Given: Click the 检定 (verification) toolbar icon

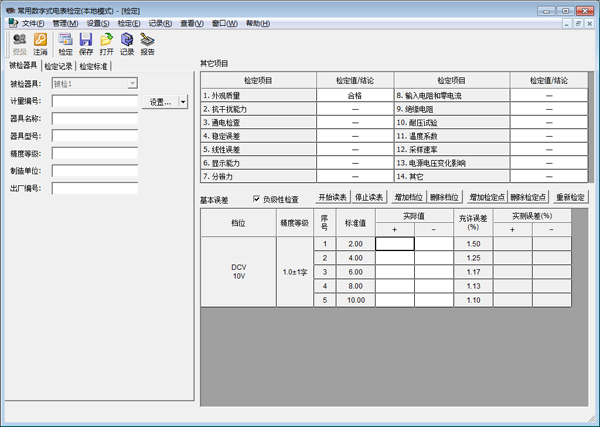Looking at the screenshot, I should click(65, 43).
